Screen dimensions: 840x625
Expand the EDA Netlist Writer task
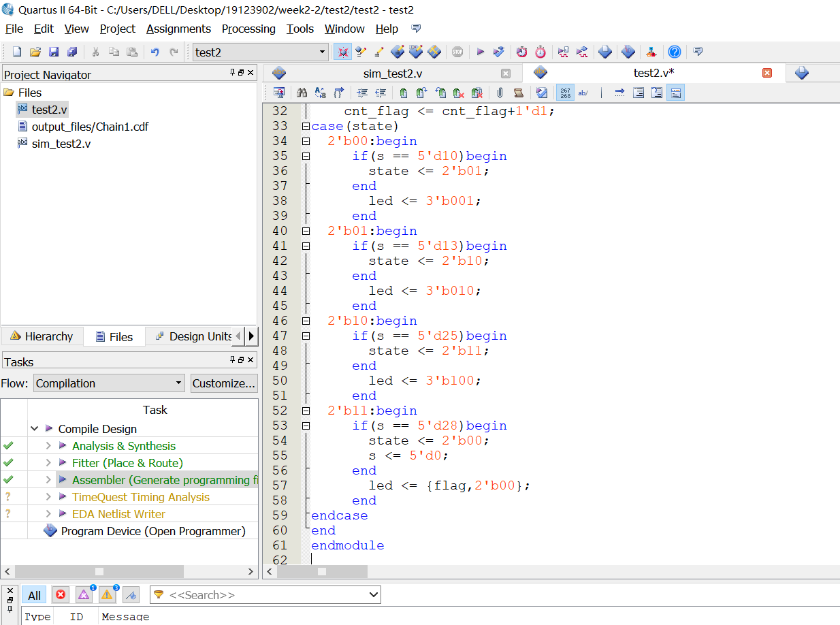click(48, 514)
